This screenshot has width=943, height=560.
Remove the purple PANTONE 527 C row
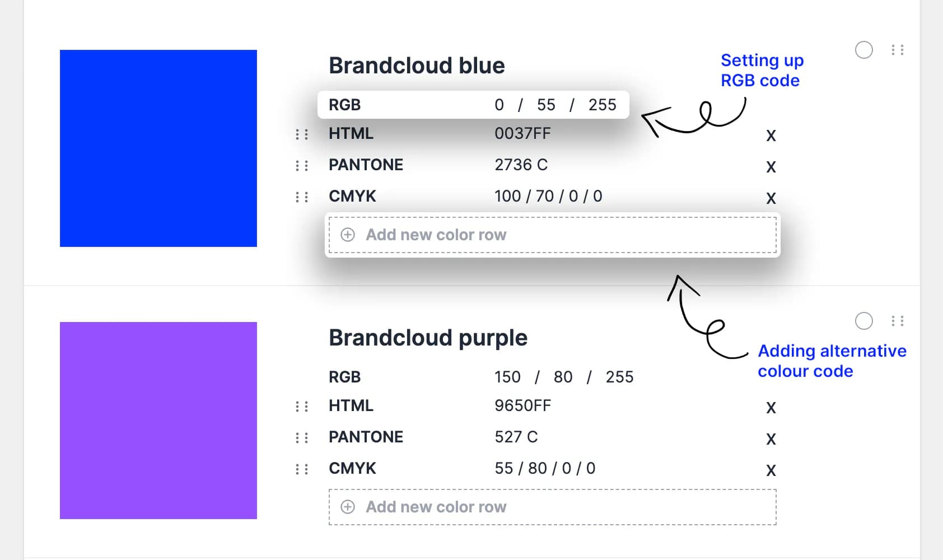tap(771, 439)
